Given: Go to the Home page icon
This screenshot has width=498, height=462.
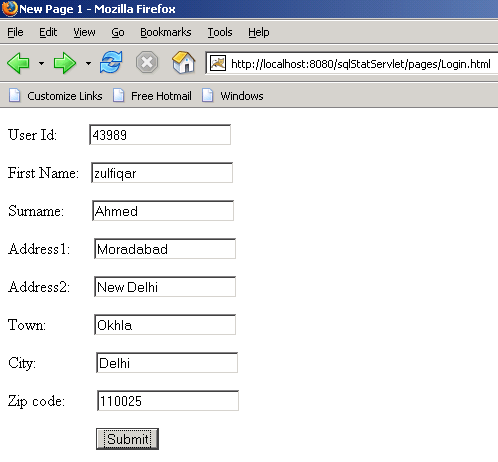Looking at the screenshot, I should (183, 62).
